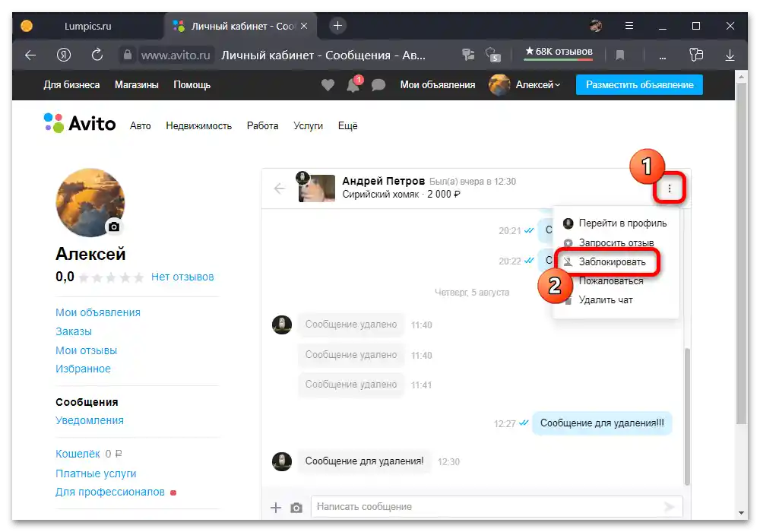Viewport: 760px width, 532px height.
Task: Return to chat list with back arrow
Action: pos(280,188)
